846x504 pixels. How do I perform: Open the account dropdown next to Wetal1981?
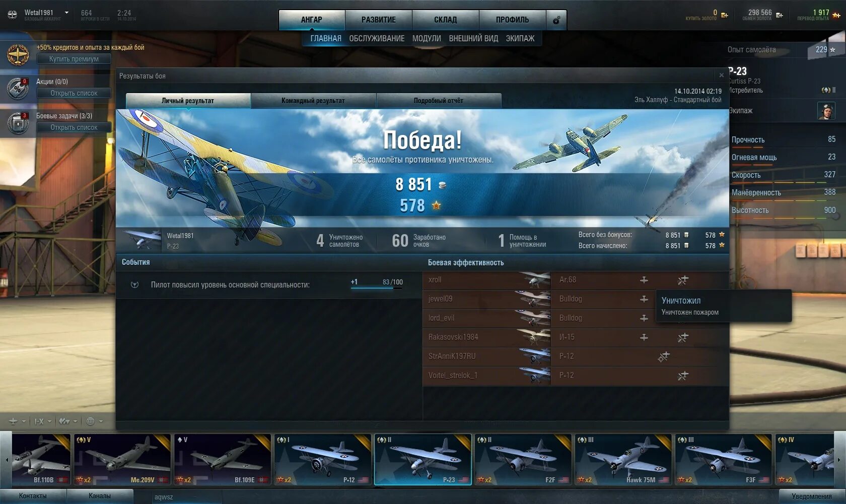click(66, 13)
